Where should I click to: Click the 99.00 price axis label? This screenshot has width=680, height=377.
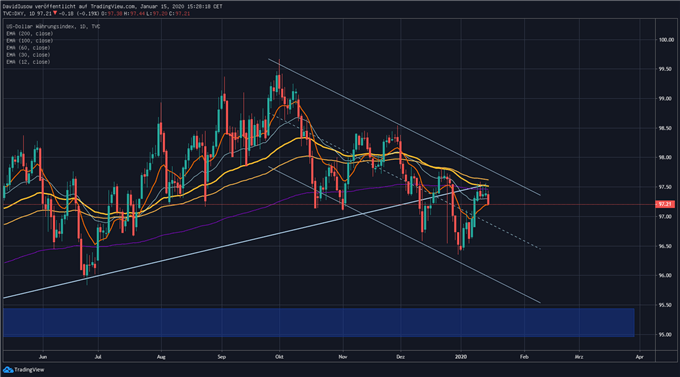pos(665,99)
